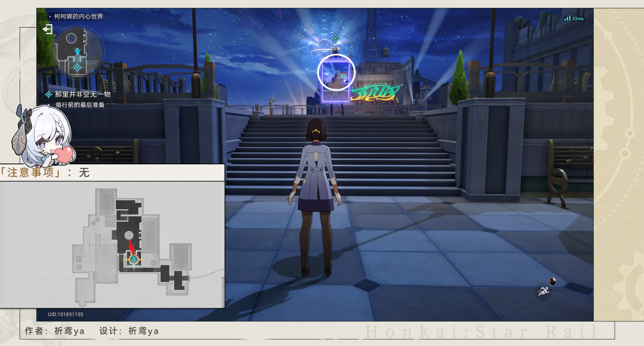Click the 33ms ping readout
The height and width of the screenshot is (346, 644).
tap(578, 18)
